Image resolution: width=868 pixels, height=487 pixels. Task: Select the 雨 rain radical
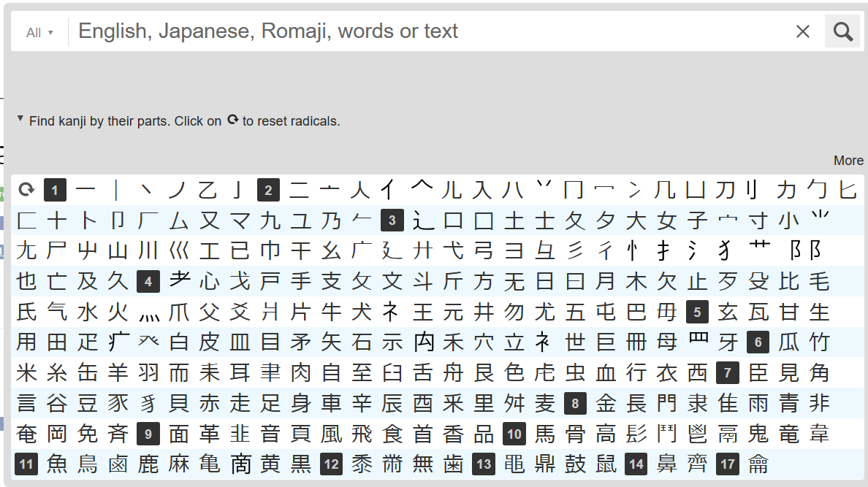point(758,403)
